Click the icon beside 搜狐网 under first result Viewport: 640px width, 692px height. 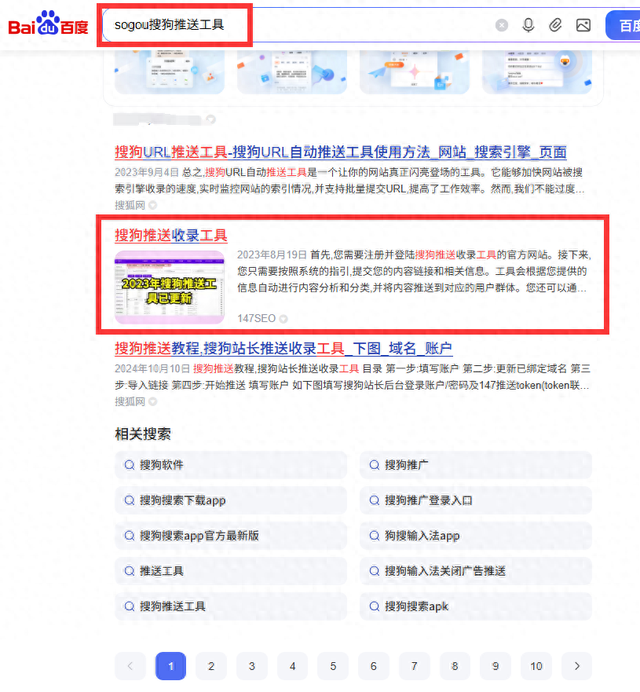[153, 205]
